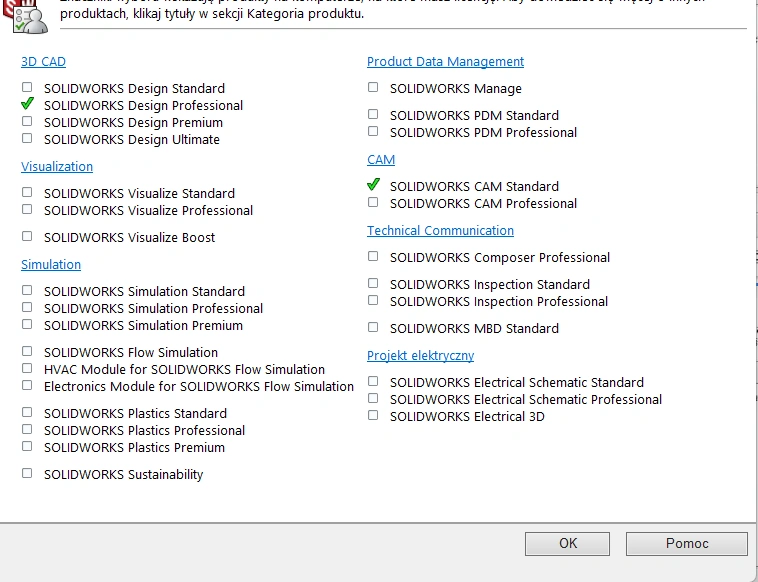
Task: Open help with the Pomoc button
Action: point(687,544)
